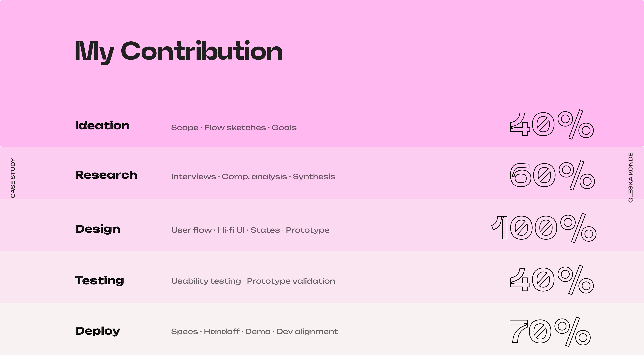Click the "Comp. analysis" text
This screenshot has width=644, height=355.
point(254,177)
